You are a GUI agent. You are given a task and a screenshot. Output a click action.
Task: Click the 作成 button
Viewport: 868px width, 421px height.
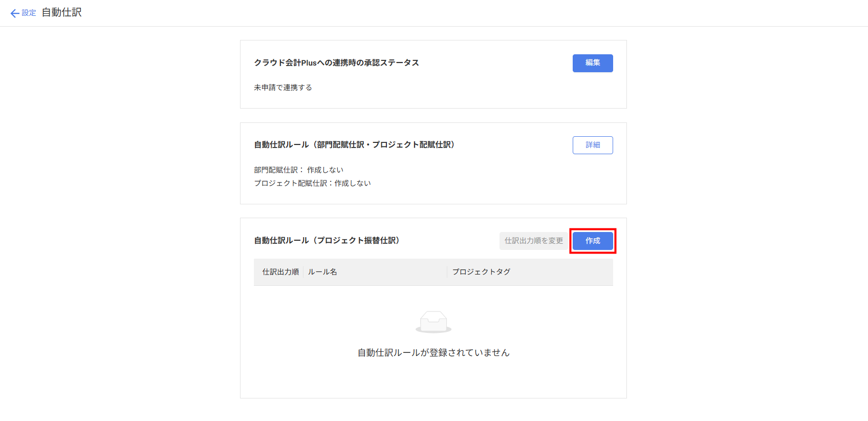click(x=592, y=241)
